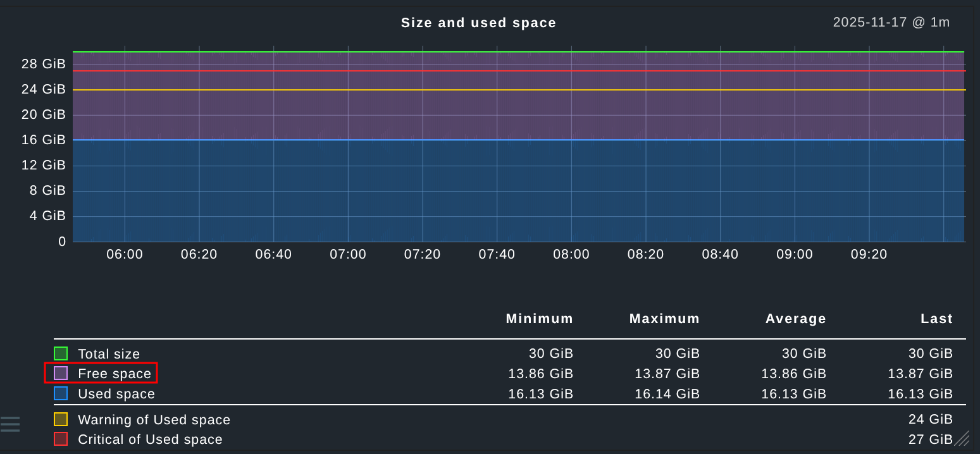
Task: Toggle the Used space legend entry
Action: [x=116, y=394]
